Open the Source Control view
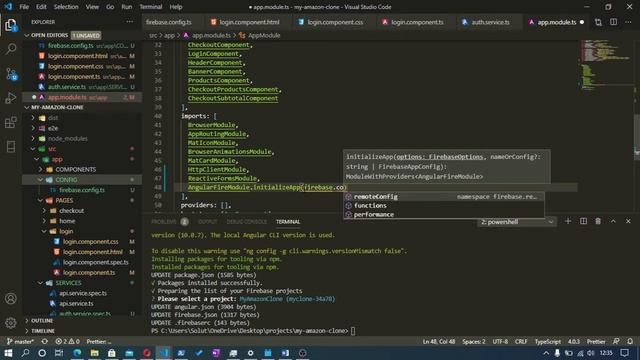The height and width of the screenshot is (360, 640). point(11,74)
